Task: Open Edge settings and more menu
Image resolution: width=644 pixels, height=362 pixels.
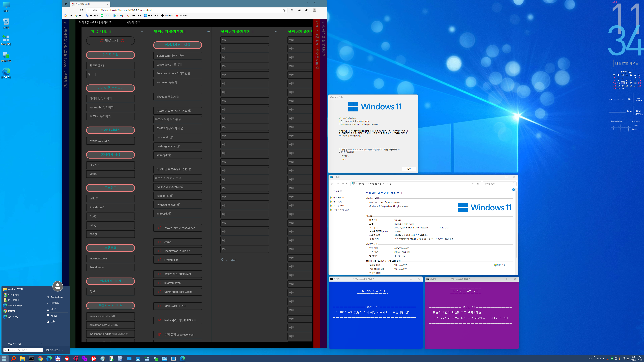Action: coord(322,10)
